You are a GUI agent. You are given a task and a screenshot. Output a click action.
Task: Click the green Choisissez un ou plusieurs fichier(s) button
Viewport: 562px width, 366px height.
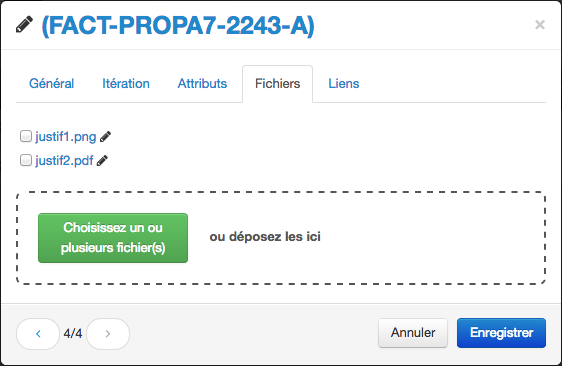click(113, 238)
